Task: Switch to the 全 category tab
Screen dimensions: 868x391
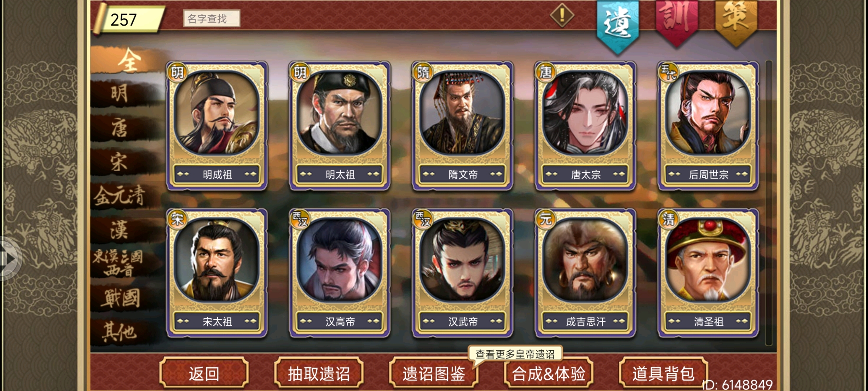Action: (x=128, y=61)
